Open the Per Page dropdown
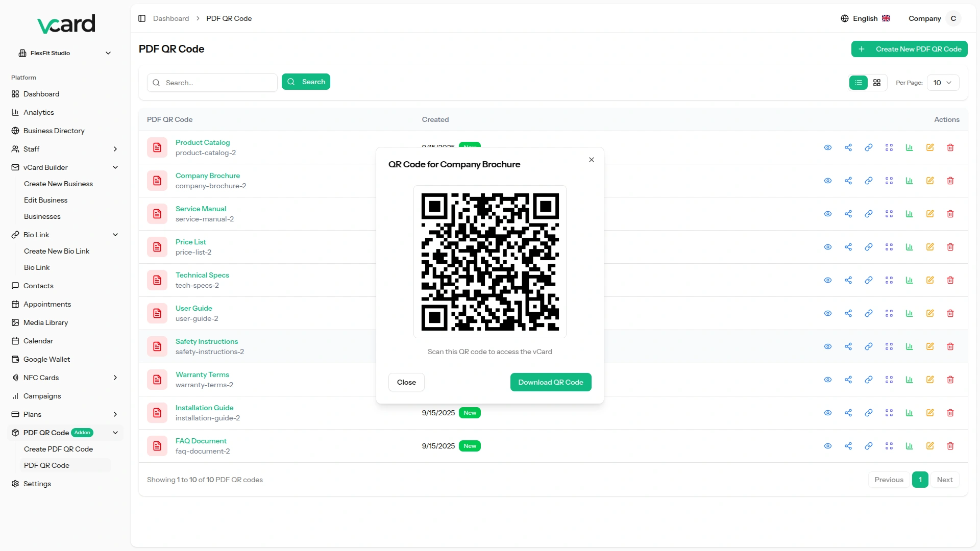Image resolution: width=980 pixels, height=551 pixels. (943, 83)
